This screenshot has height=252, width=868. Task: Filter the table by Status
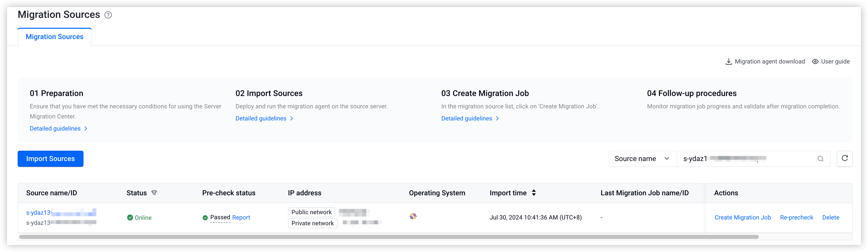[154, 193]
